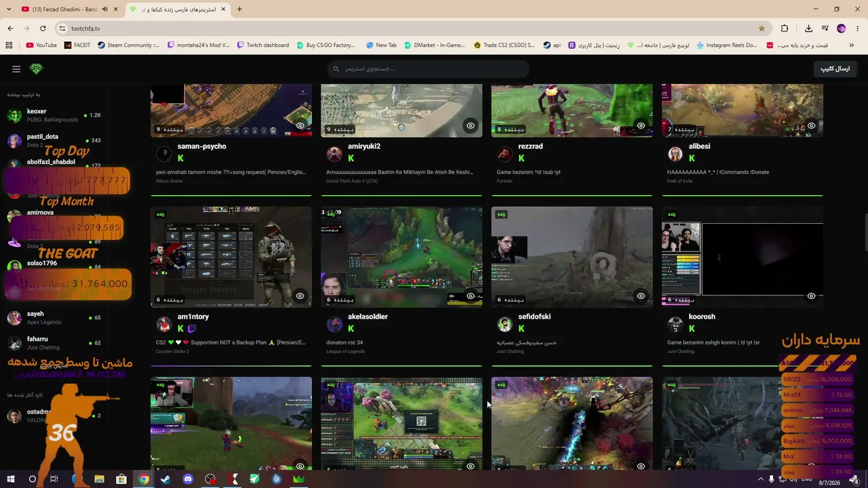Open the Twitch dashboard bookmark
The image size is (868, 488).
click(262, 45)
